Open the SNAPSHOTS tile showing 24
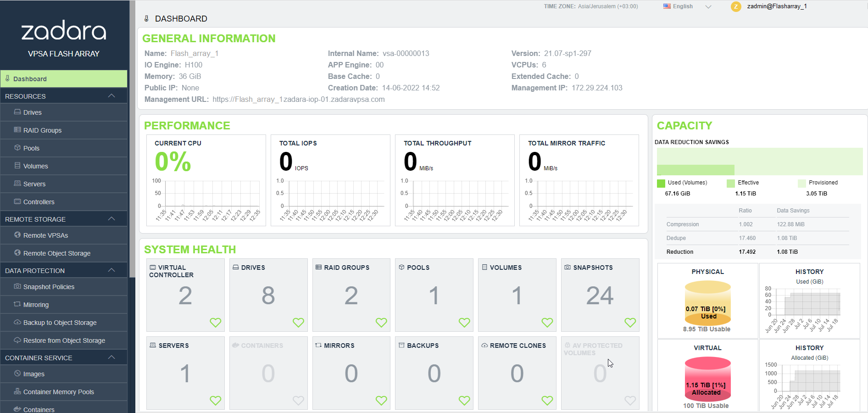 [600, 295]
